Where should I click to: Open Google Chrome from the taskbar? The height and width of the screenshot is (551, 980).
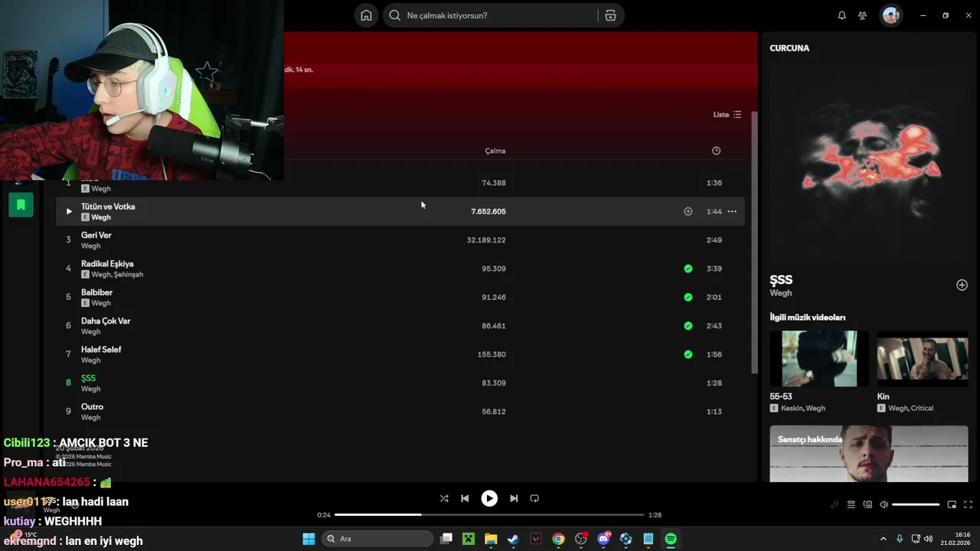point(558,539)
